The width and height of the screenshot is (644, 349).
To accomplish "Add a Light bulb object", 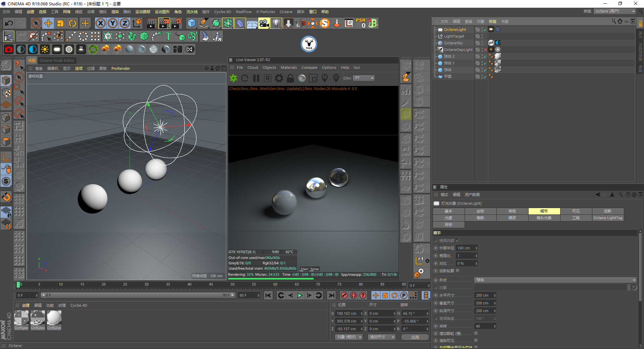I will (x=276, y=23).
